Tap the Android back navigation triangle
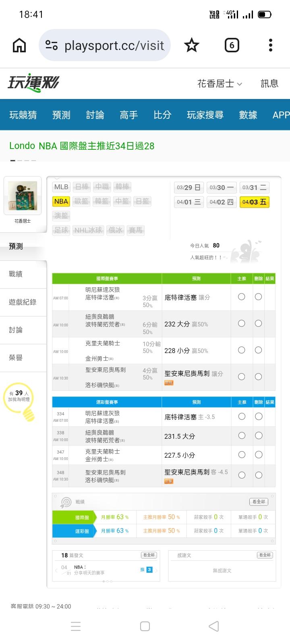 [214, 626]
